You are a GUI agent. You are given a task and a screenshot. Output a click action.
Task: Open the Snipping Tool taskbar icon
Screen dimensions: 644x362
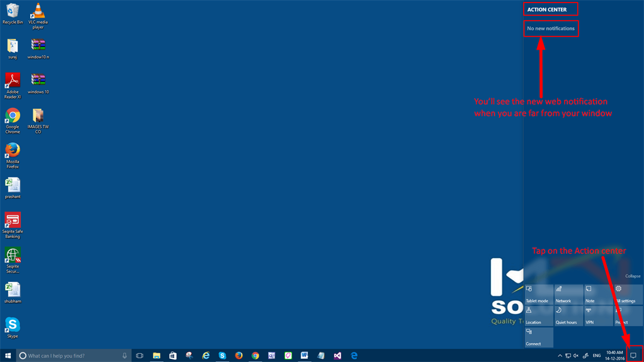tap(189, 356)
